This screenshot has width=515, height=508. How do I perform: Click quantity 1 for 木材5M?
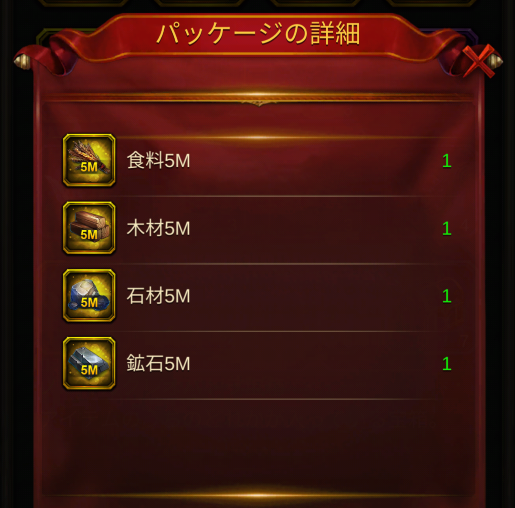coord(447,229)
